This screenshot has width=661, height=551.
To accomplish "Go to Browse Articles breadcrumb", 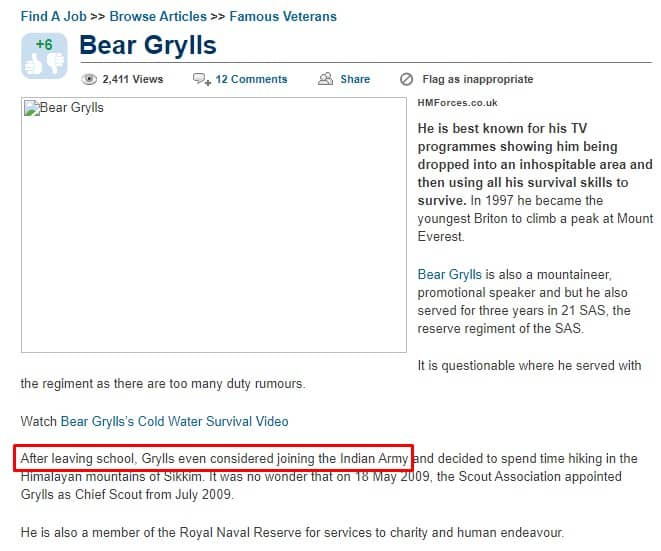I will (x=158, y=16).
